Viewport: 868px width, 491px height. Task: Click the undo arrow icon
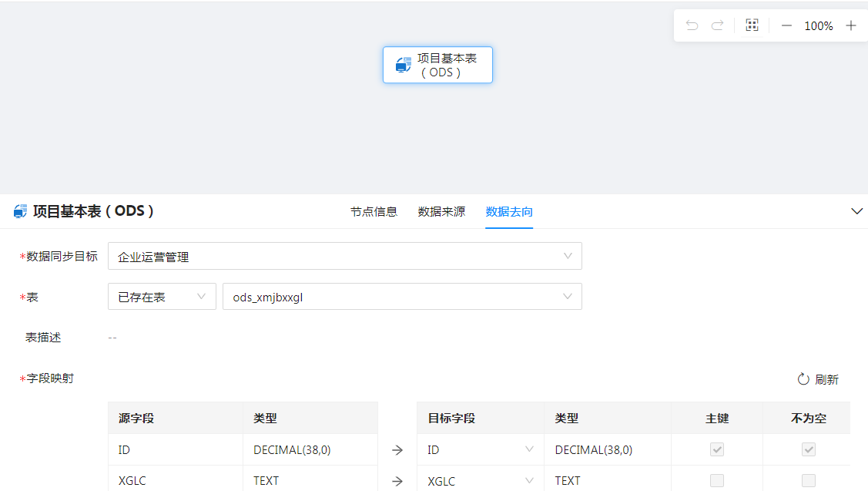pos(692,25)
